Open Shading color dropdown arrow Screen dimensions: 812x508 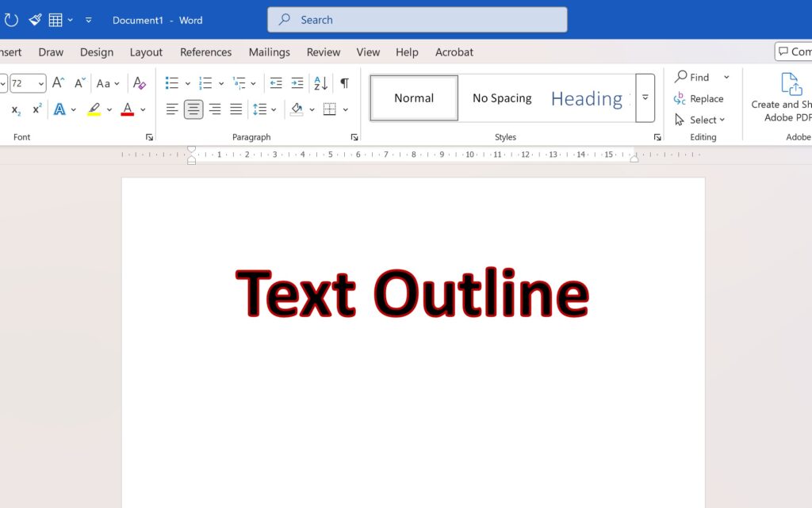pyautogui.click(x=312, y=109)
